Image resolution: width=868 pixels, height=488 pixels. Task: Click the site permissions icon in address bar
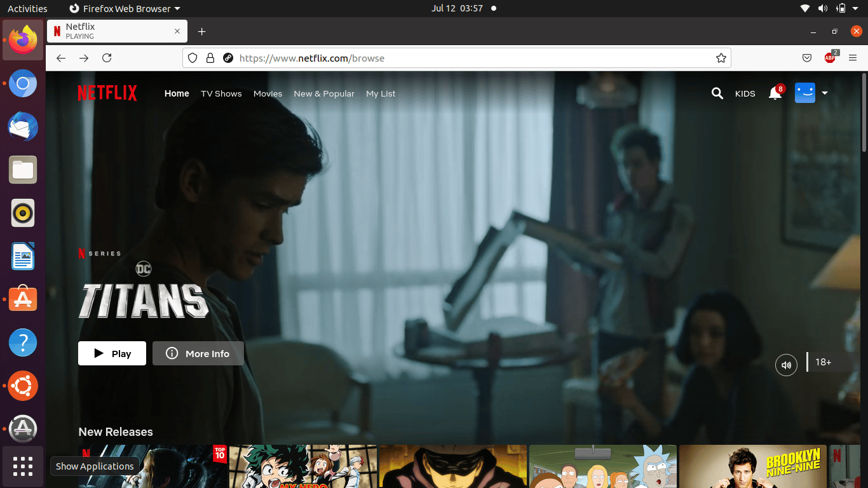point(228,58)
